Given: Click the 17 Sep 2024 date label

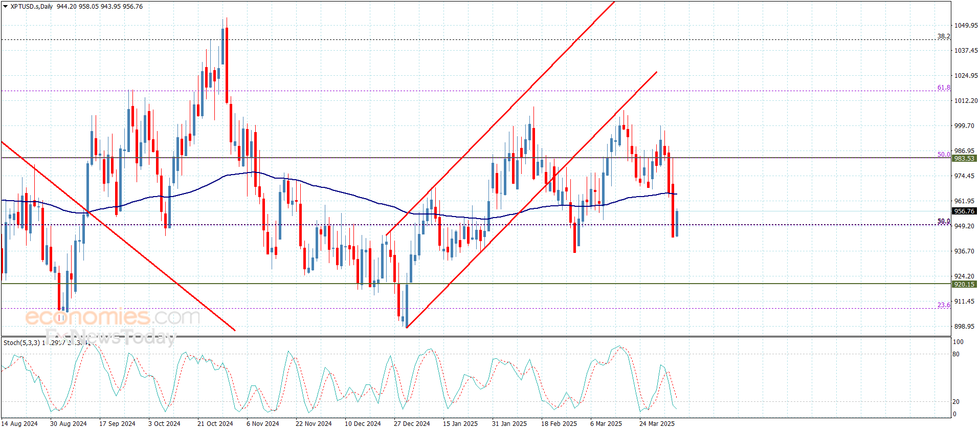Looking at the screenshot, I should pyautogui.click(x=117, y=423).
